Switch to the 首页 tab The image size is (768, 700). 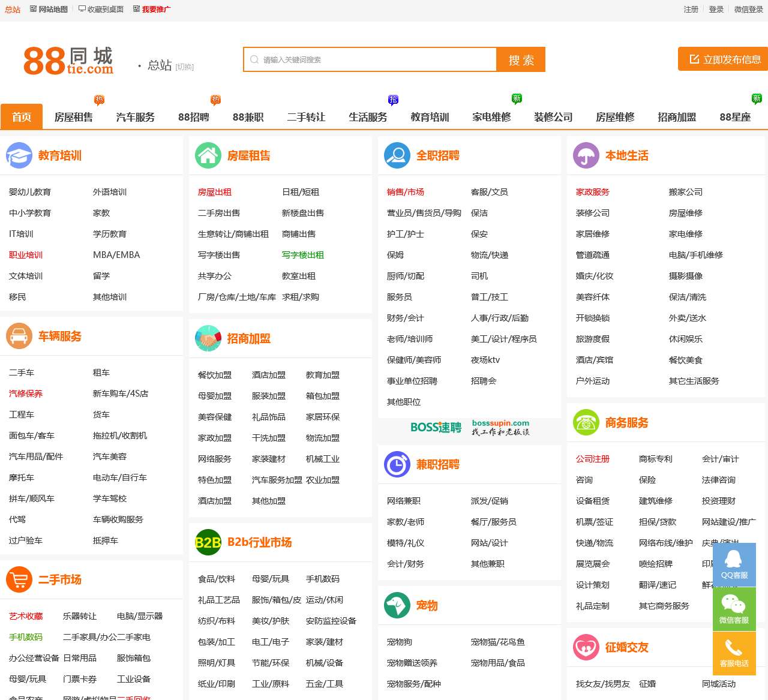tap(22, 118)
